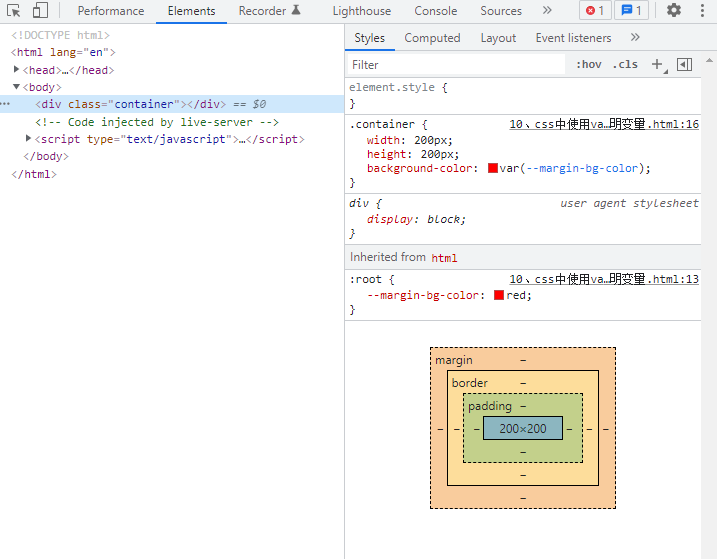
Task: Click the padding label in box model
Action: [x=490, y=406]
